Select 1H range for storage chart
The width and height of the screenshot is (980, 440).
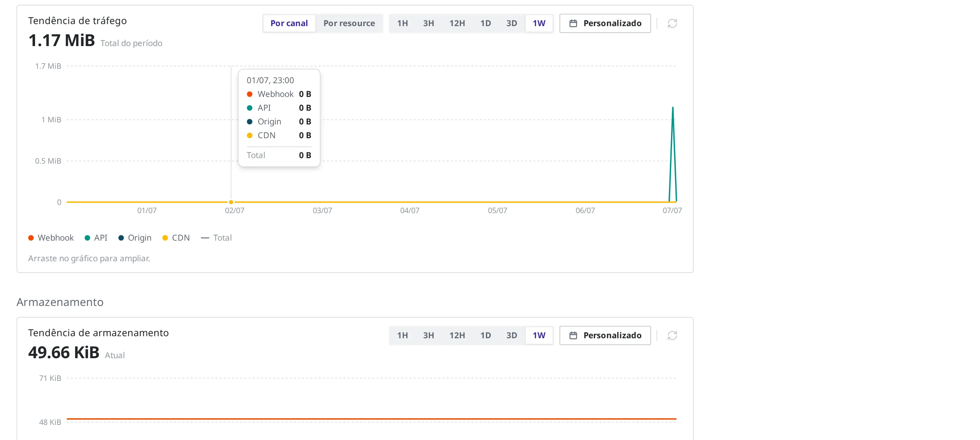tap(402, 335)
